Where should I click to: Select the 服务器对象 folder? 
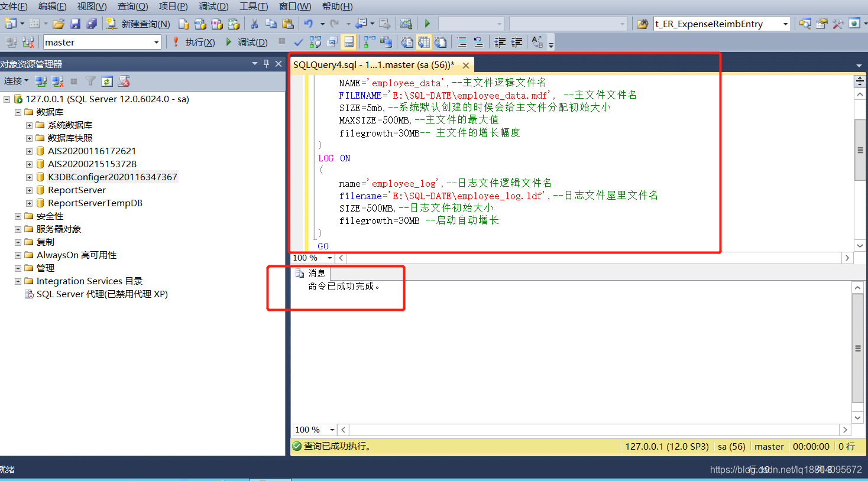[59, 229]
